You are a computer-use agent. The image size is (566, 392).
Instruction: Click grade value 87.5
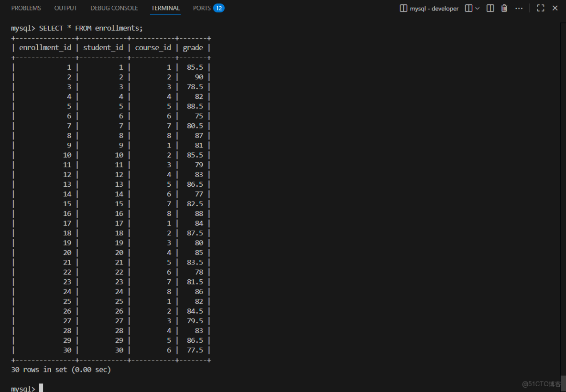coord(195,233)
